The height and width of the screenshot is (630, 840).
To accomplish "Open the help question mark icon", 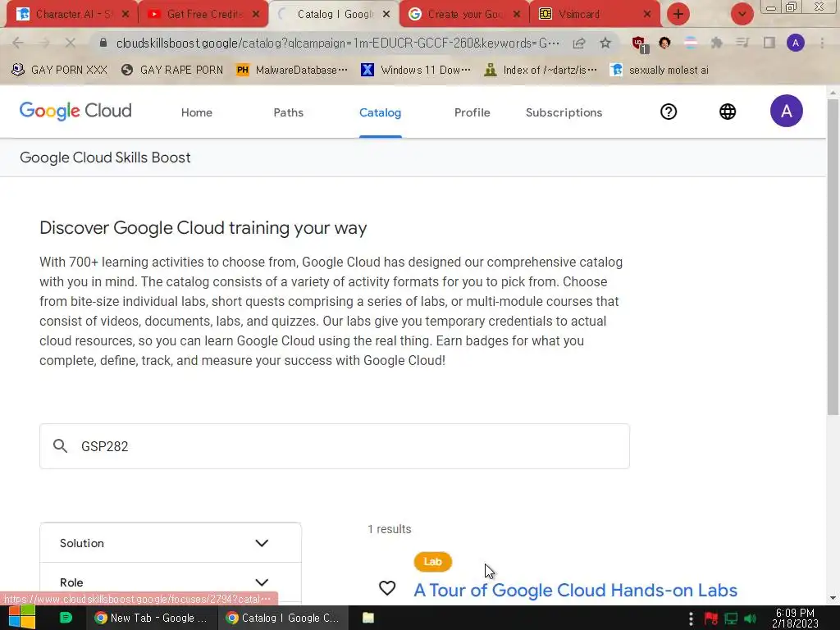I will 669,112.
